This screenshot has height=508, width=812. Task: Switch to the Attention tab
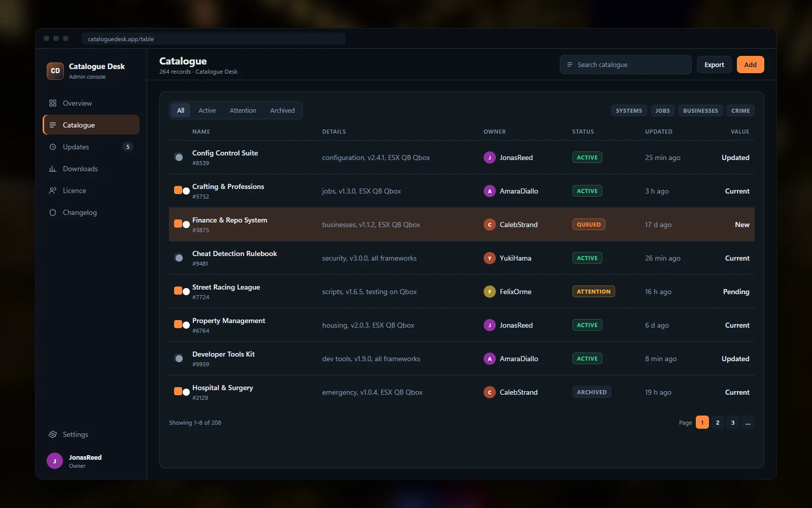tap(243, 110)
